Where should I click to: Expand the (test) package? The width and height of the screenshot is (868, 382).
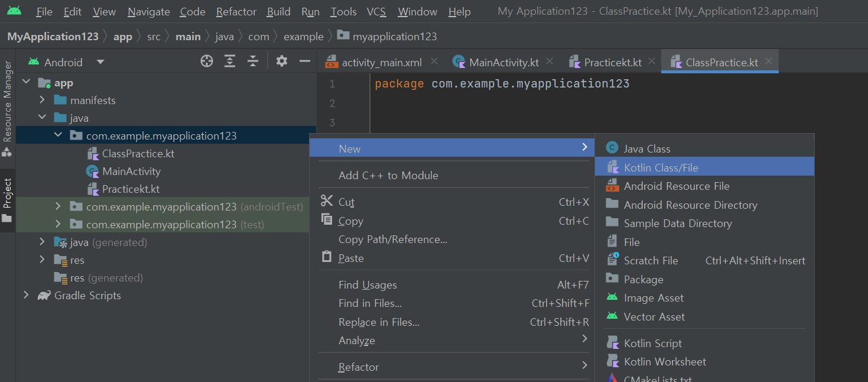click(x=58, y=224)
